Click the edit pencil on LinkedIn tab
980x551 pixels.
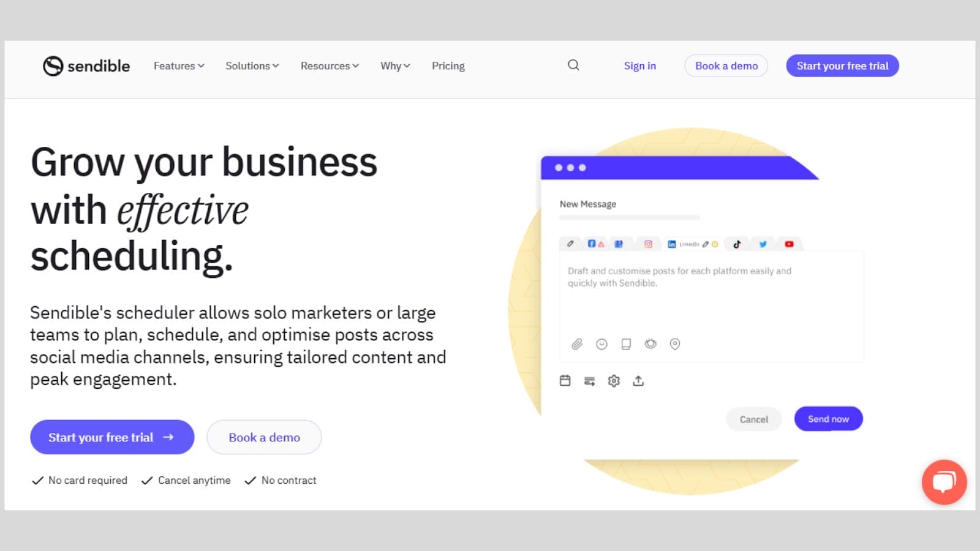click(706, 244)
